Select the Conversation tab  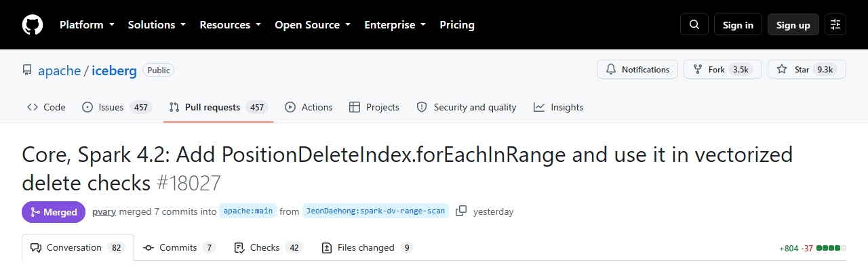click(77, 247)
